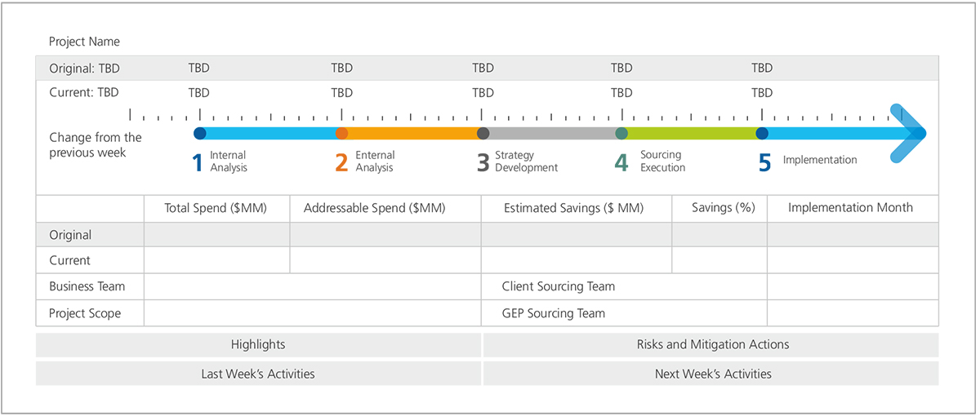
Task: Click the light blue Internal Analysis timeline segment
Action: coord(271,133)
